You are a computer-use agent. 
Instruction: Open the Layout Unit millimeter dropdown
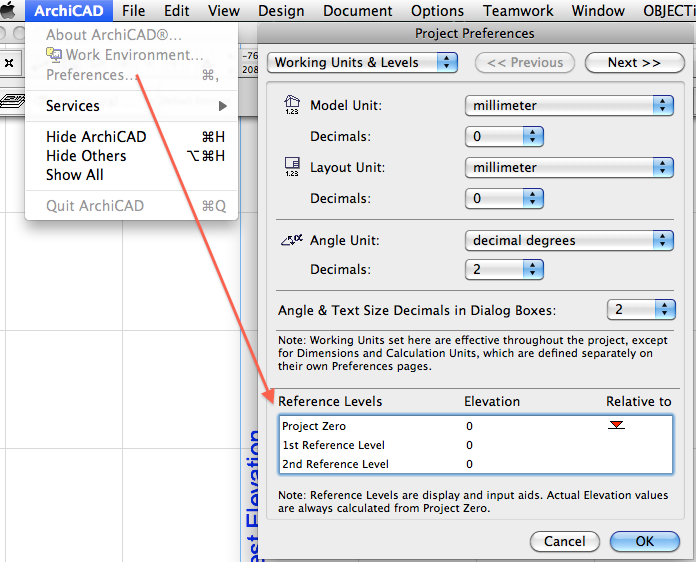pyautogui.click(x=569, y=167)
